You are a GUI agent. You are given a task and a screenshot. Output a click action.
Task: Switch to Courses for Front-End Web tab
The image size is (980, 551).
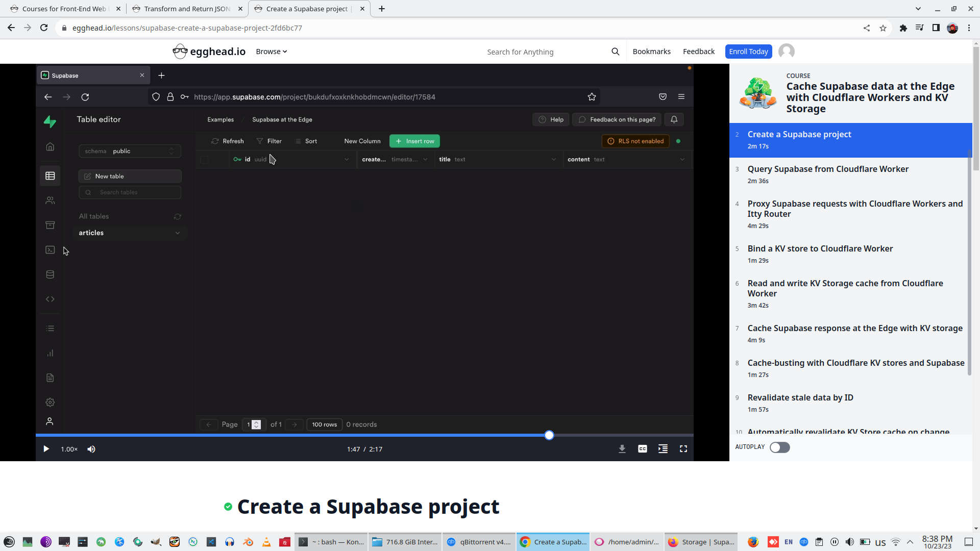[64, 9]
